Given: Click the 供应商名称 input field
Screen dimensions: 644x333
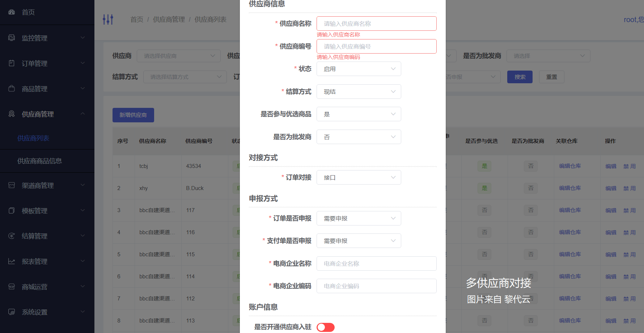Looking at the screenshot, I should click(376, 23).
